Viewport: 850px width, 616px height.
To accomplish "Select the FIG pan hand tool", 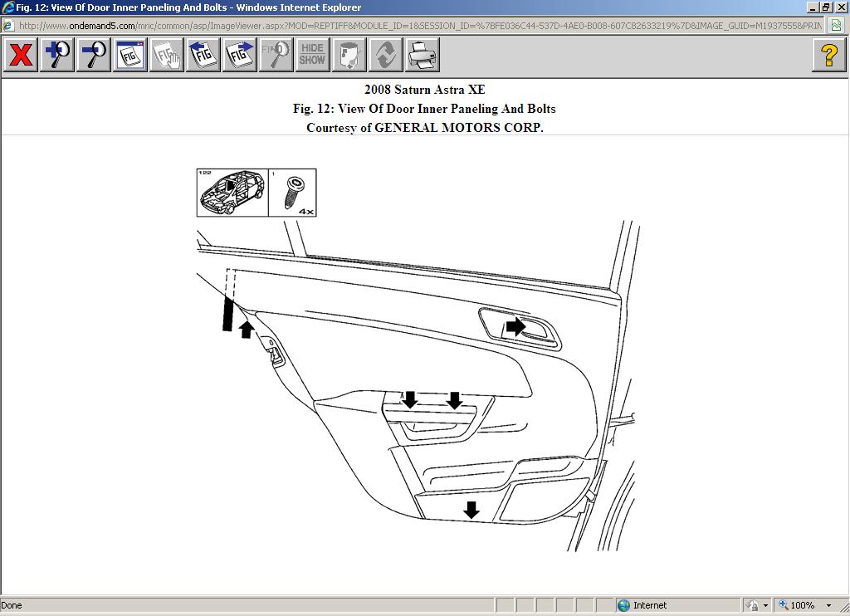I will pos(166,55).
